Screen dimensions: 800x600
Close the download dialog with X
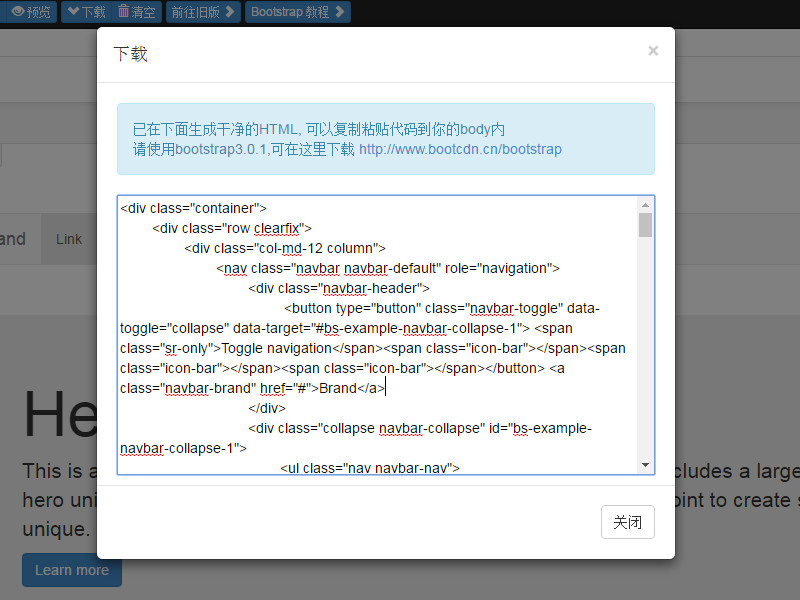click(x=653, y=51)
